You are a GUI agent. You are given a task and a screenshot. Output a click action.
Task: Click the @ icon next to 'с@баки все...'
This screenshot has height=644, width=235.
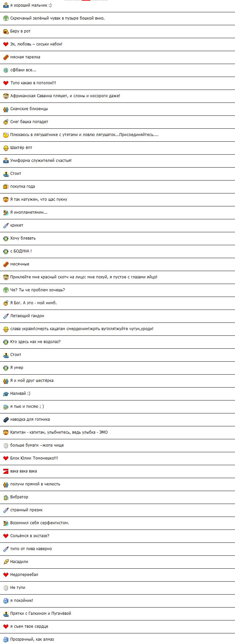point(6,70)
